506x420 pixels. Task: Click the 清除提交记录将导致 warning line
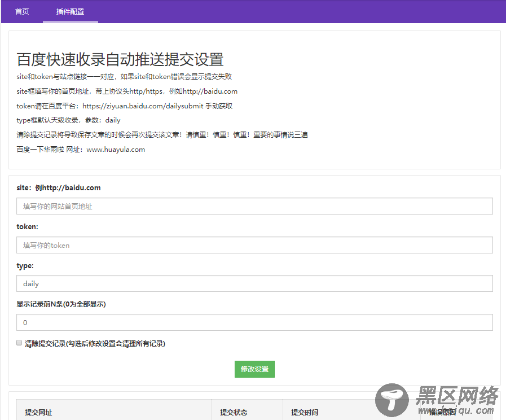coord(162,134)
